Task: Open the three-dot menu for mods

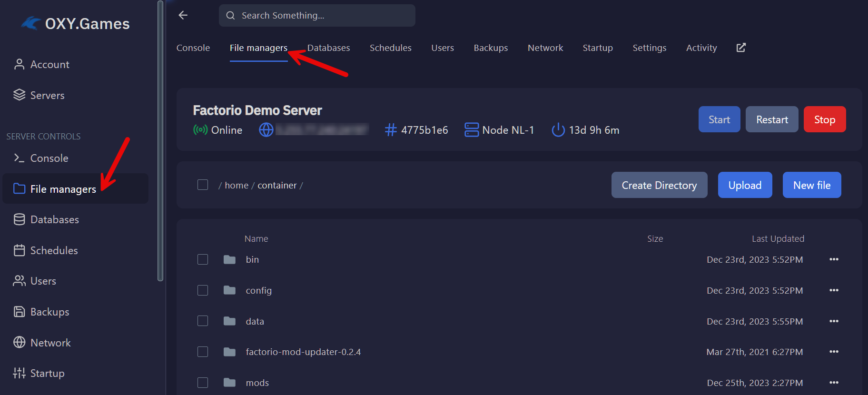Action: point(834,383)
